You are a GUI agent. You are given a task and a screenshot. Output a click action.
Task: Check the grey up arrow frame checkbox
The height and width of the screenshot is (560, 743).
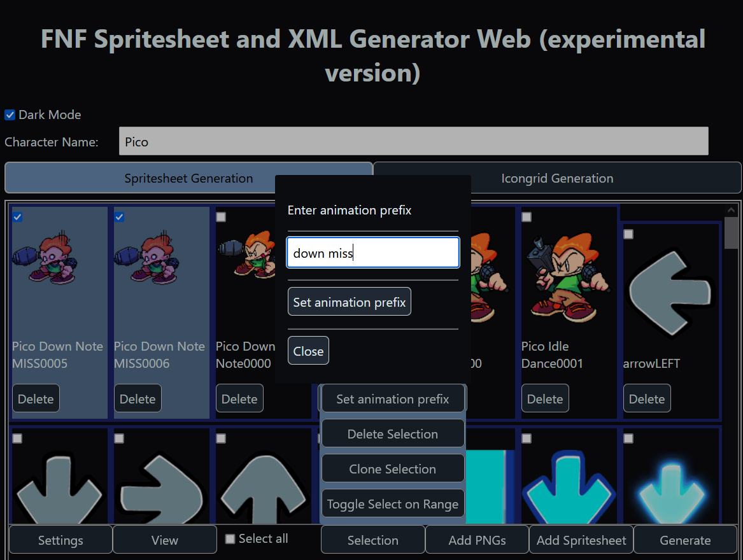[222, 438]
